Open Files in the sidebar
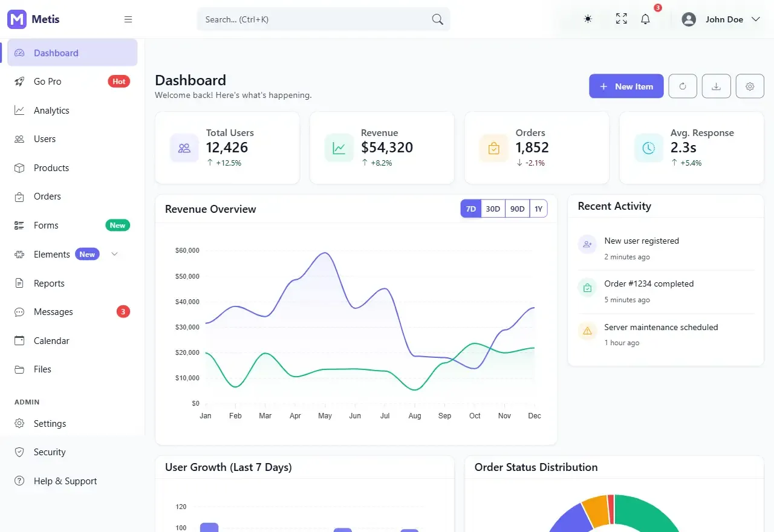This screenshot has height=532, width=774. pyautogui.click(x=73, y=369)
